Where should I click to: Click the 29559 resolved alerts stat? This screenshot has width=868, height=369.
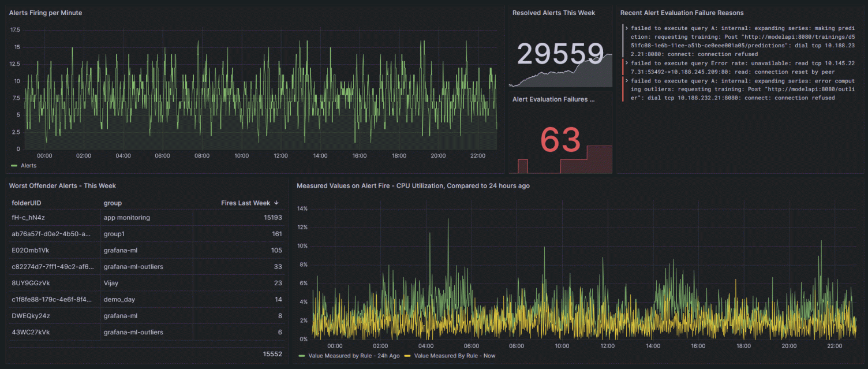pos(560,54)
